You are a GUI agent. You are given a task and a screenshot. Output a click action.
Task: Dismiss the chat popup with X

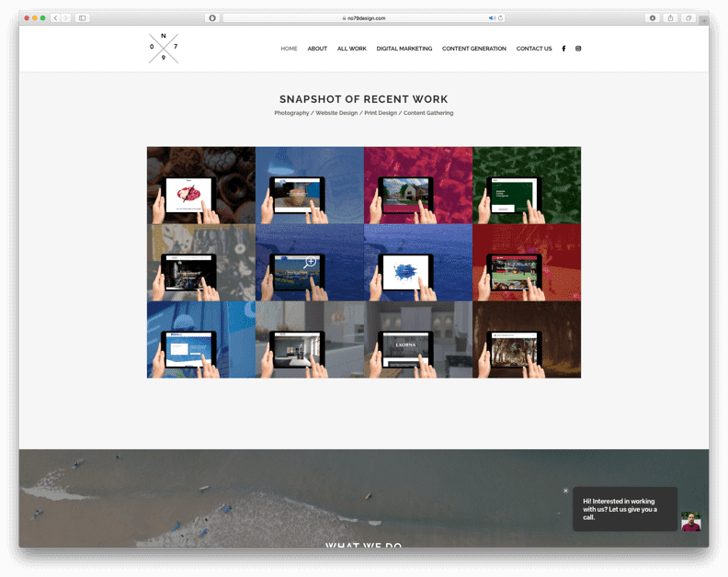tap(565, 491)
